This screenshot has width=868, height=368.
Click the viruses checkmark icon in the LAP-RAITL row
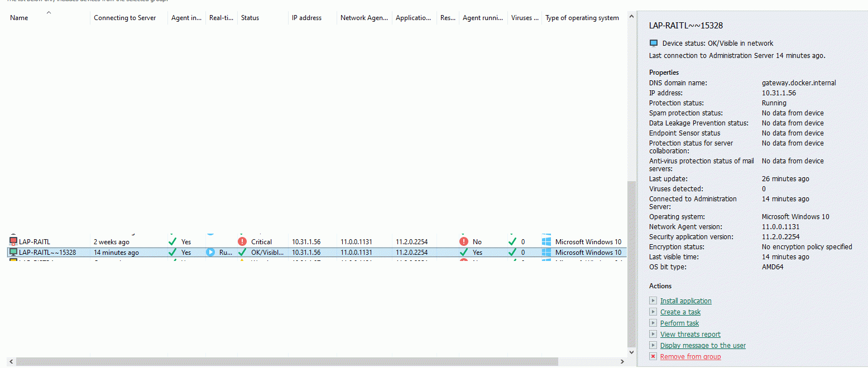(512, 241)
